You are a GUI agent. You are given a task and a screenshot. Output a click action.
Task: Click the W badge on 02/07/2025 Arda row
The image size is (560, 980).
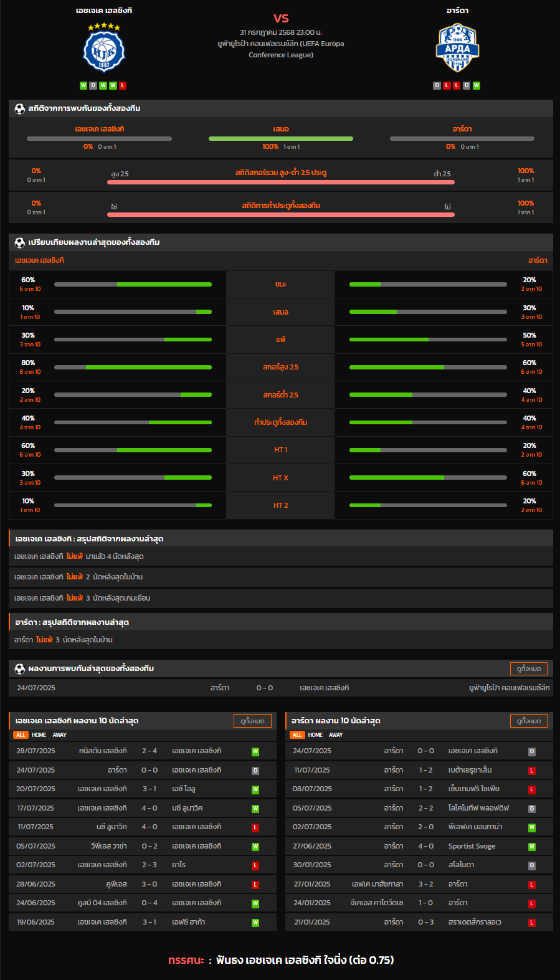tap(532, 827)
